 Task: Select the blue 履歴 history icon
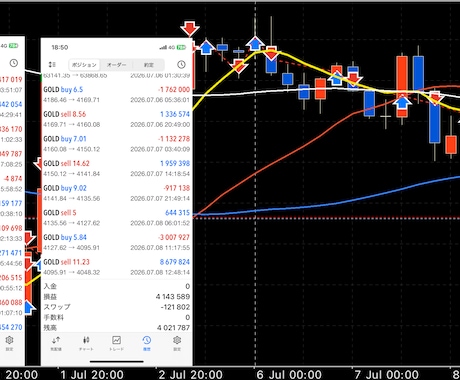point(147,343)
